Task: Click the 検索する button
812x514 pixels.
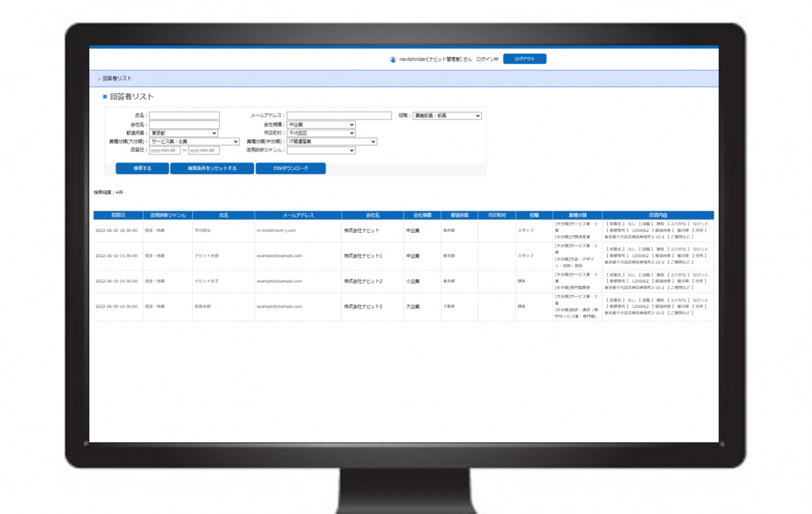Action: pos(142,169)
